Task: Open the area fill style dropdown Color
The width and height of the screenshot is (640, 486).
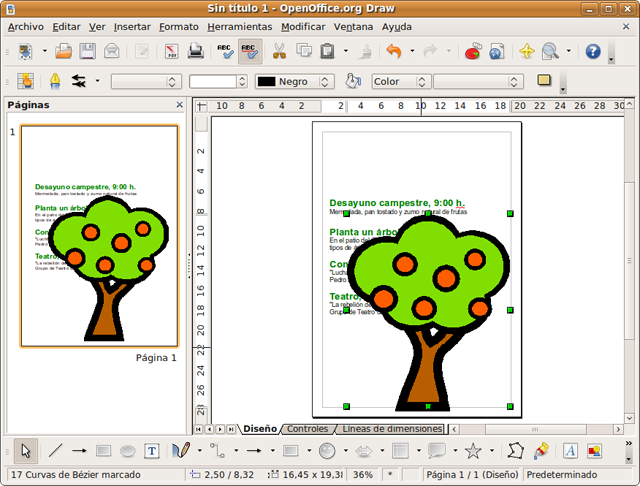Action: [x=399, y=81]
